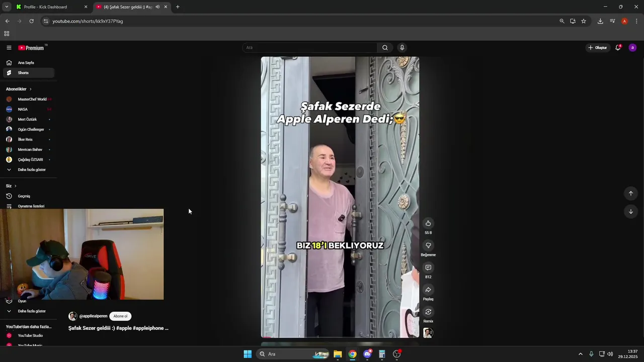Open the zoom magnifier in the address bar
The image size is (644, 362).
(562, 21)
